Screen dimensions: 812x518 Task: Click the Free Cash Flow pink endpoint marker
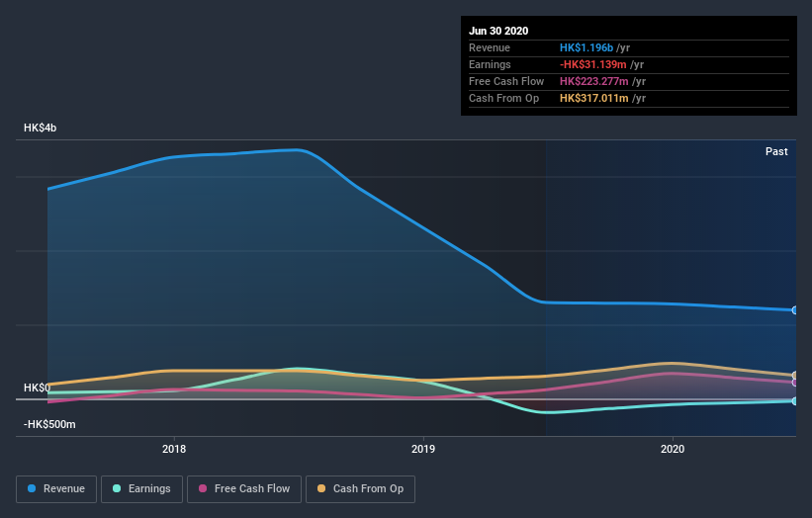794,383
